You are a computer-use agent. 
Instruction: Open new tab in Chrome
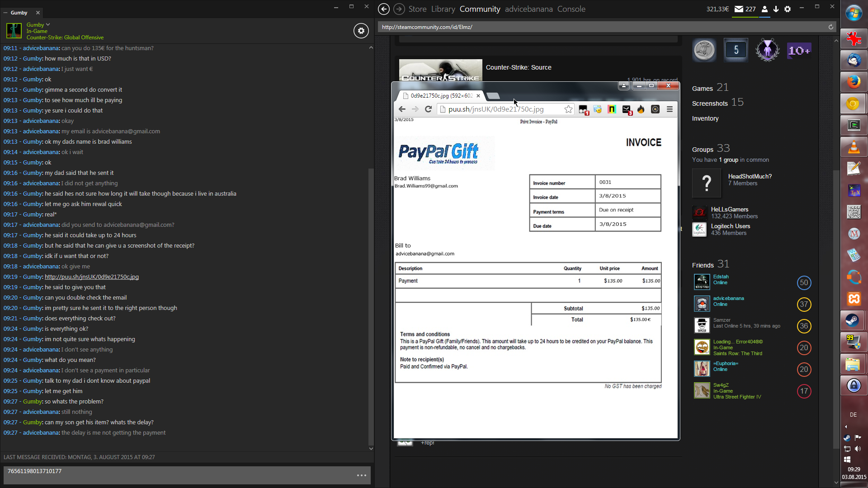click(x=493, y=96)
